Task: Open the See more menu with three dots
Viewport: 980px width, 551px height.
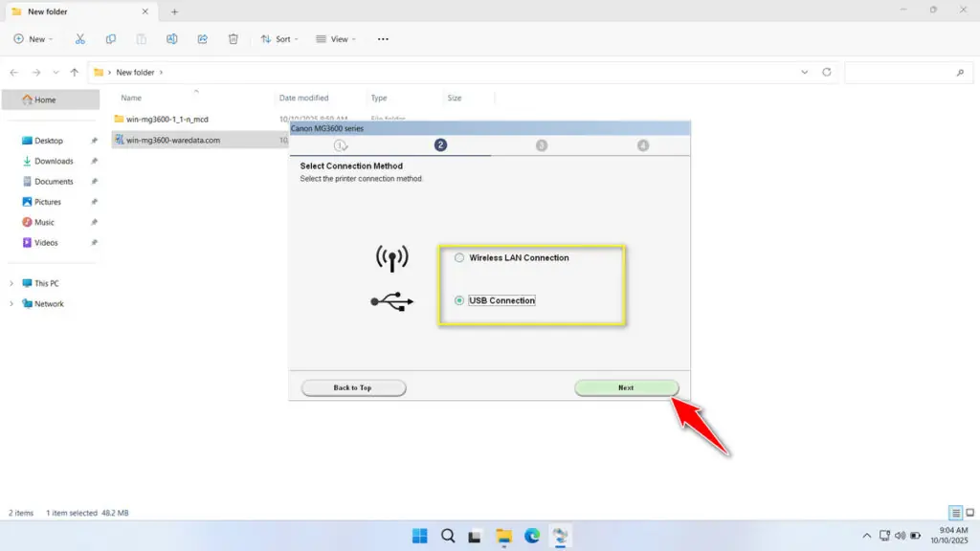Action: (x=383, y=38)
